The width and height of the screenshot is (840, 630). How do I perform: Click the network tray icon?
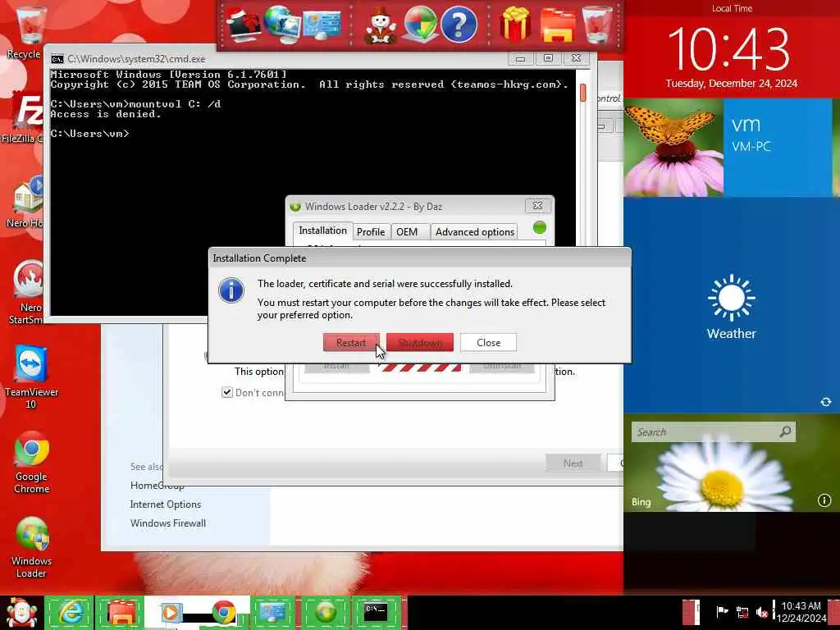[x=742, y=612]
